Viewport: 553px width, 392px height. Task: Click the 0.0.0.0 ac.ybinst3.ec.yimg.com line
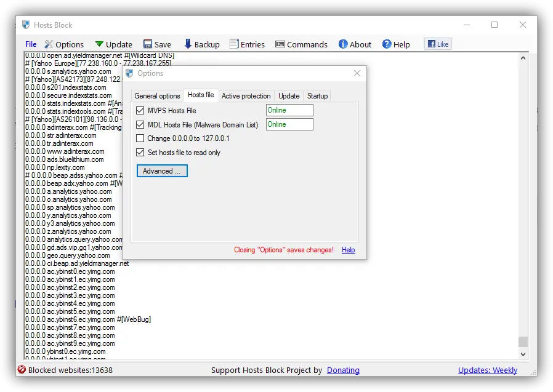coord(70,296)
